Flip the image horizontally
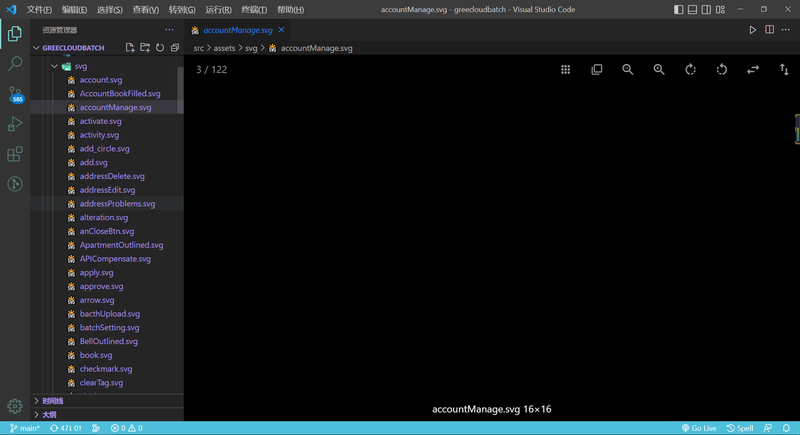Screen dimensions: 800x435 tap(753, 69)
